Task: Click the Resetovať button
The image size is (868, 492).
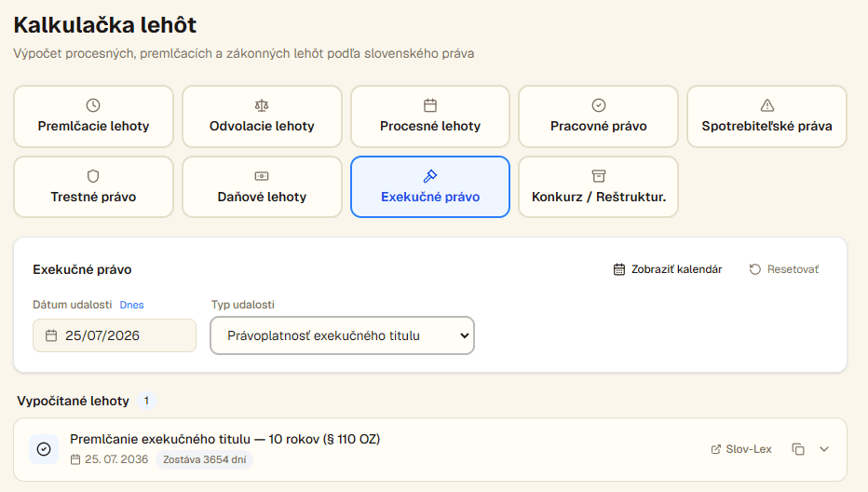Action: tap(784, 269)
